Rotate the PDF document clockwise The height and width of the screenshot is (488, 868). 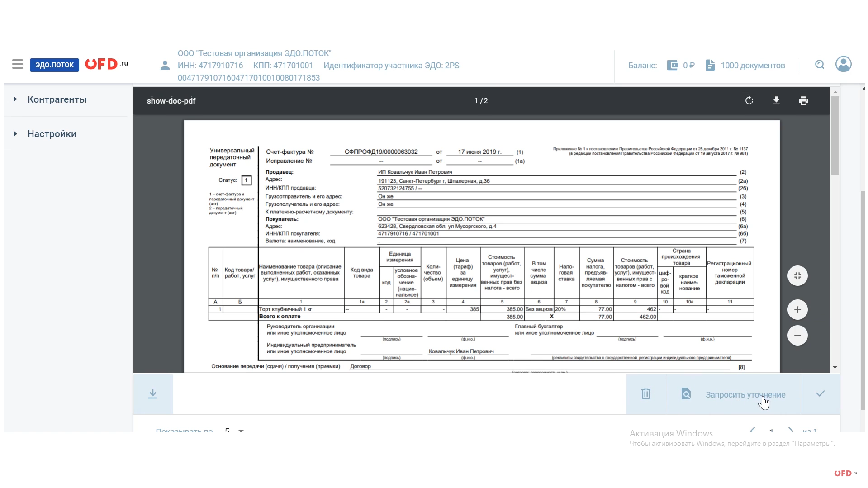[749, 100]
